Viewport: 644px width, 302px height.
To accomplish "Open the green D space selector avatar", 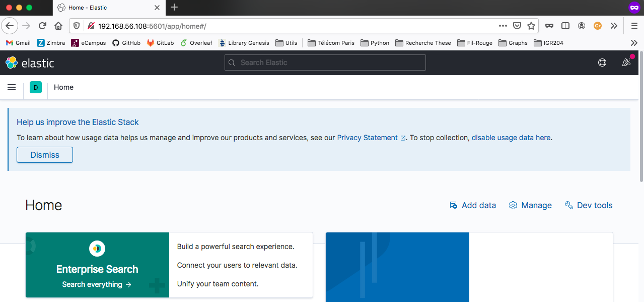I will [x=36, y=87].
